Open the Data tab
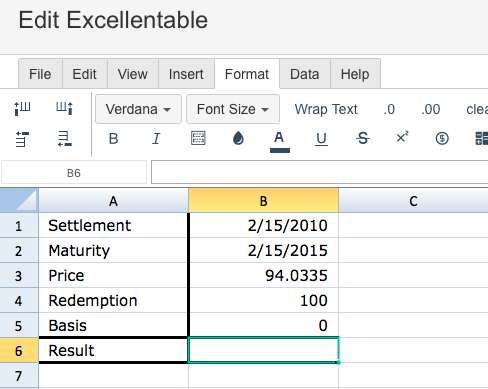 (x=305, y=74)
